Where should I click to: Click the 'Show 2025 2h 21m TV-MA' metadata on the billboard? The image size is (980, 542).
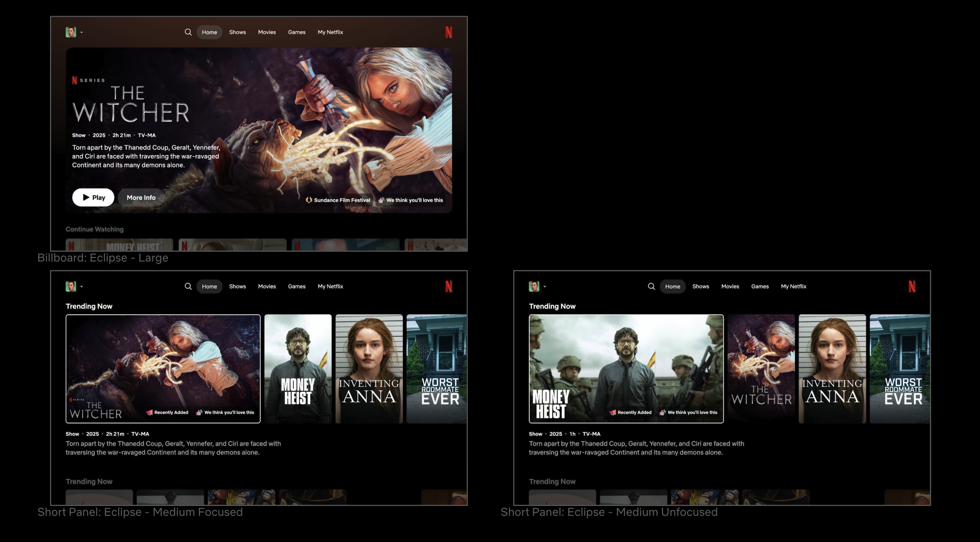point(114,135)
